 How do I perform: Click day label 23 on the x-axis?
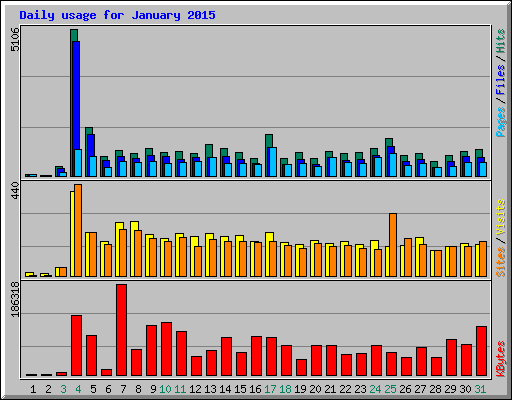pyautogui.click(x=360, y=389)
